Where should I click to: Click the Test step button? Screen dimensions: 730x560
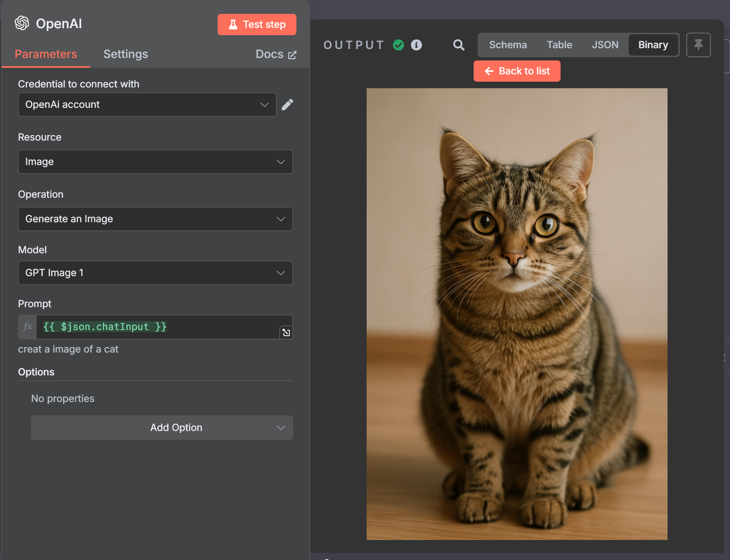(257, 24)
